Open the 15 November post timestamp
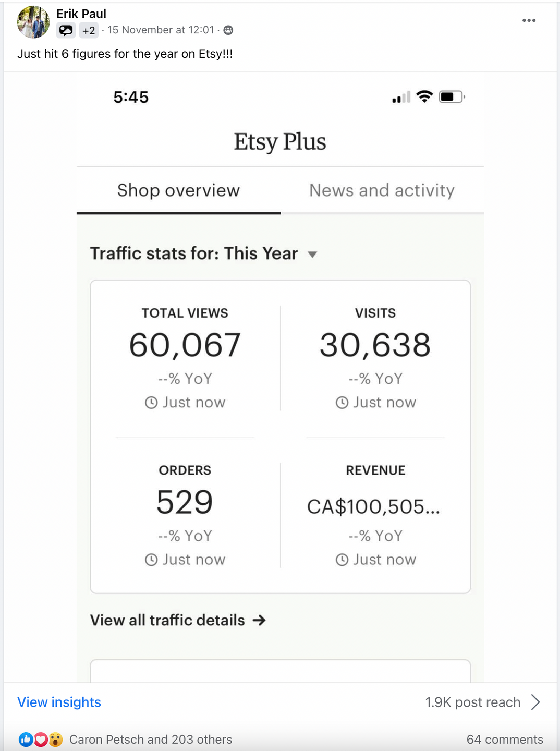This screenshot has width=560, height=751. coord(161,30)
